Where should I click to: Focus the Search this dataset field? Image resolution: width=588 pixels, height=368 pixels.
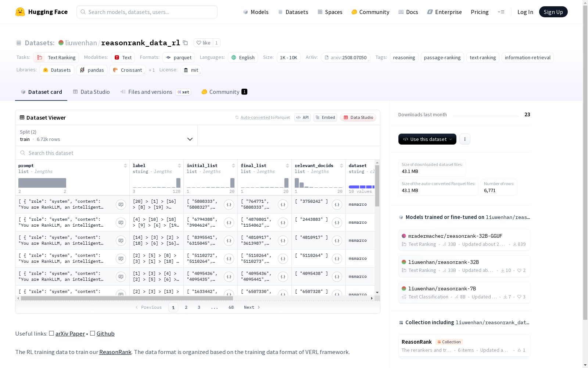[x=198, y=153]
